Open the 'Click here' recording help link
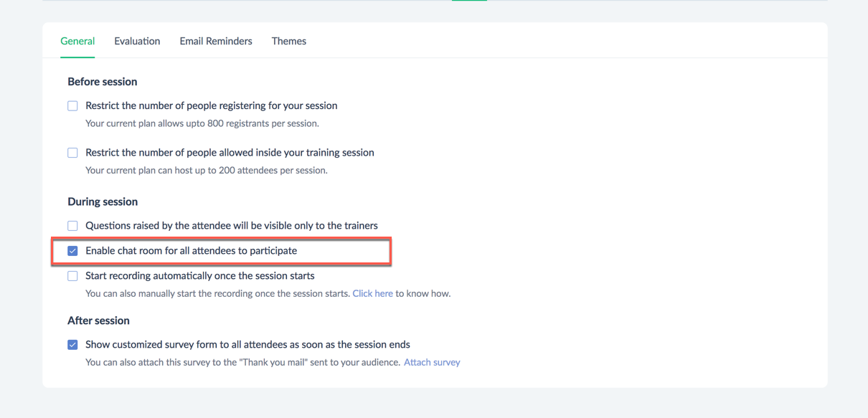 tap(372, 293)
